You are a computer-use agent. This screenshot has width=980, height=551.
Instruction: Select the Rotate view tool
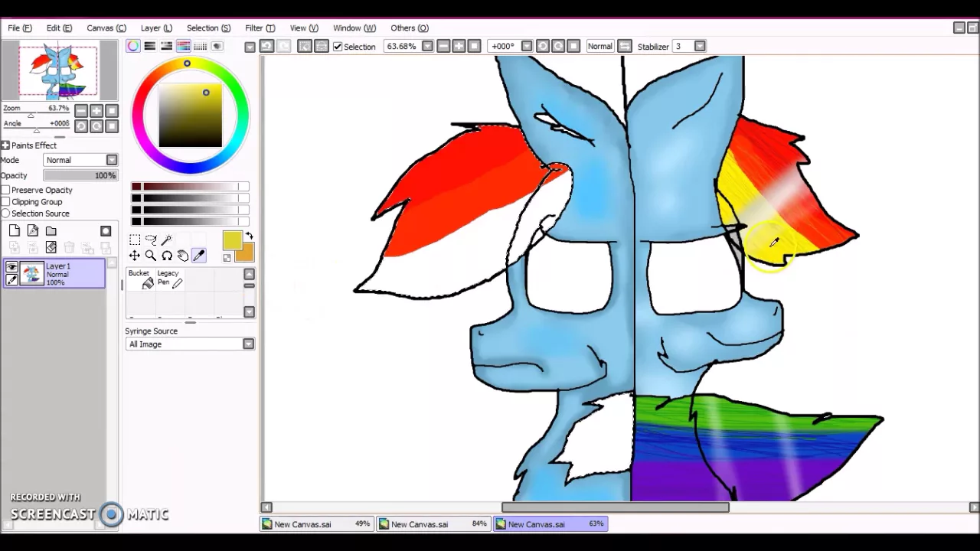pos(167,256)
